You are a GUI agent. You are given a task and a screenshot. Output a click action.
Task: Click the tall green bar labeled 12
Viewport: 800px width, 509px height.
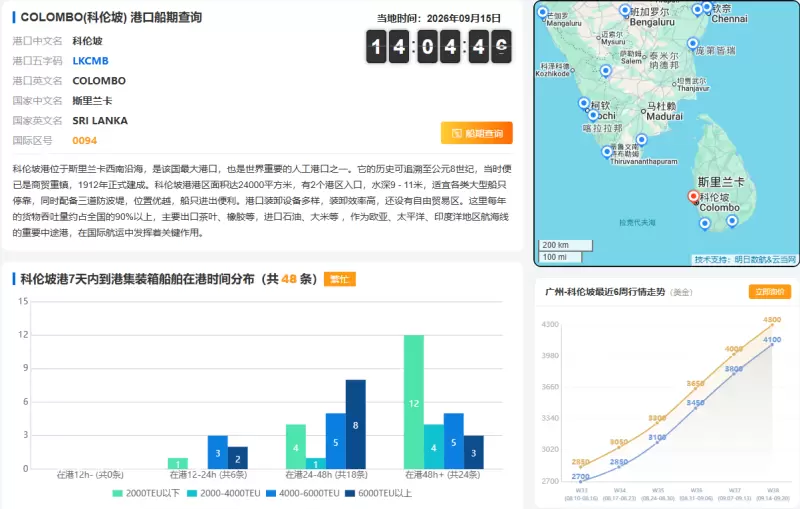point(414,402)
